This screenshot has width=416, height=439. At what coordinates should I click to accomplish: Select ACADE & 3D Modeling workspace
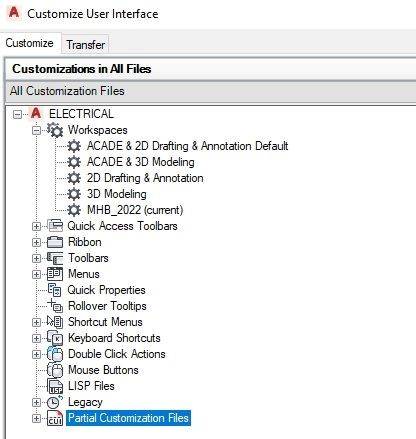click(141, 162)
